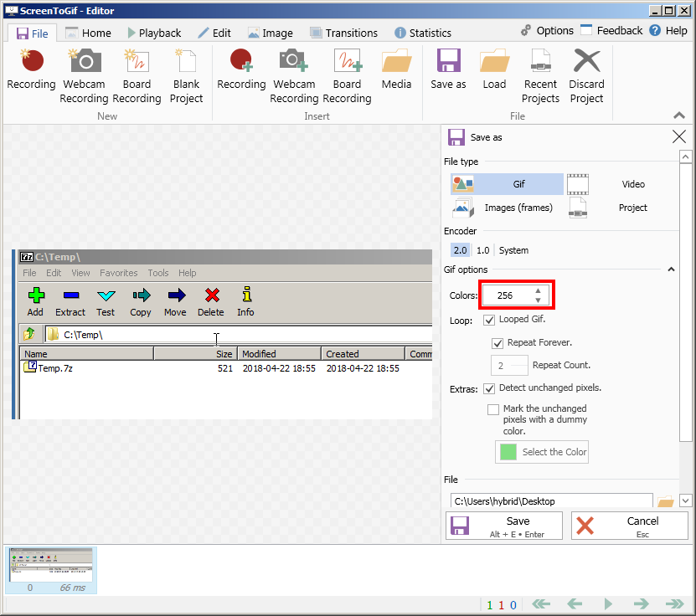Viewport: 696px width, 616px height.
Task: Decrease the Colors value with down arrow
Action: pos(538,300)
